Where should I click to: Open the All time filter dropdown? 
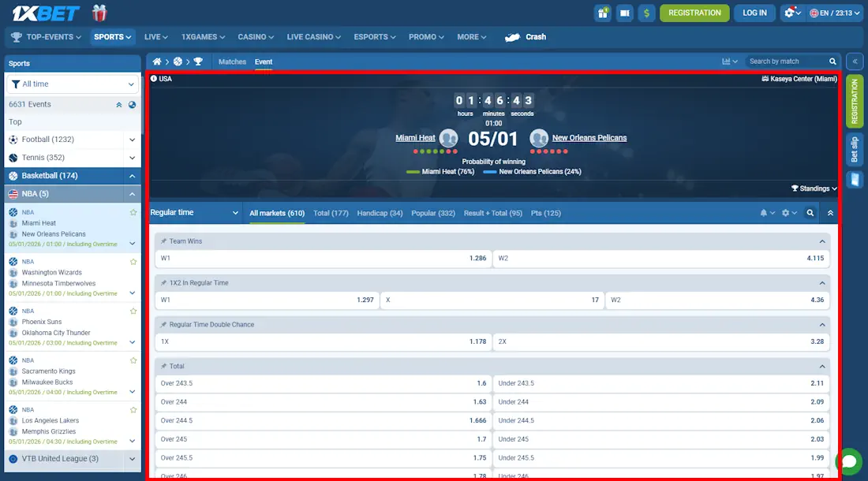[72, 84]
